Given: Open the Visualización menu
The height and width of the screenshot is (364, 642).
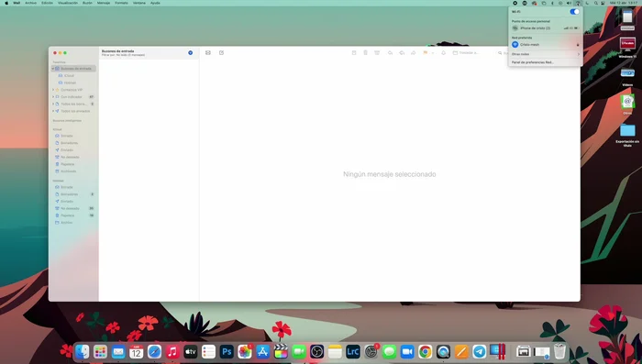Looking at the screenshot, I should pos(68,3).
